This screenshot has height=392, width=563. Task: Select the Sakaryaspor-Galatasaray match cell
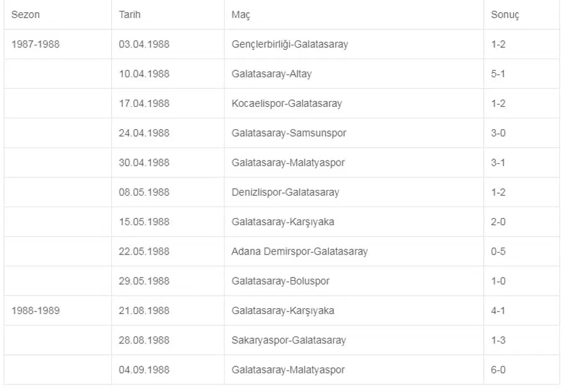pyautogui.click(x=289, y=340)
